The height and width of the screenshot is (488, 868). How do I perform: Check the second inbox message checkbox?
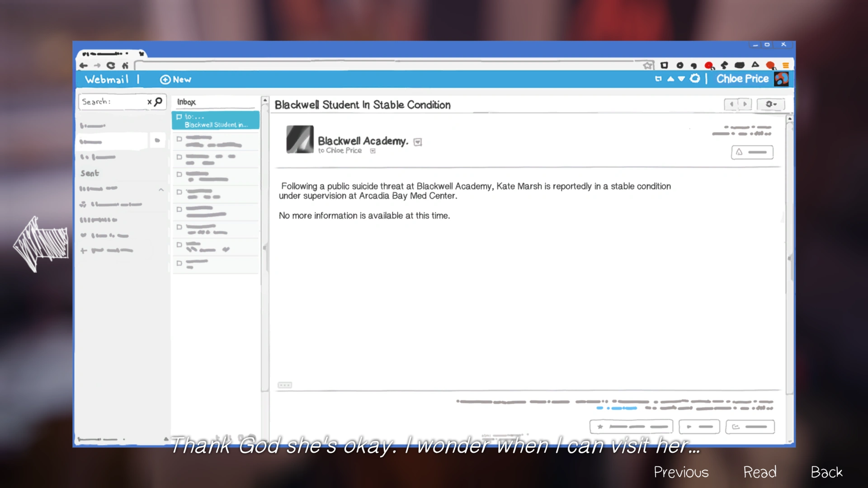pyautogui.click(x=179, y=139)
